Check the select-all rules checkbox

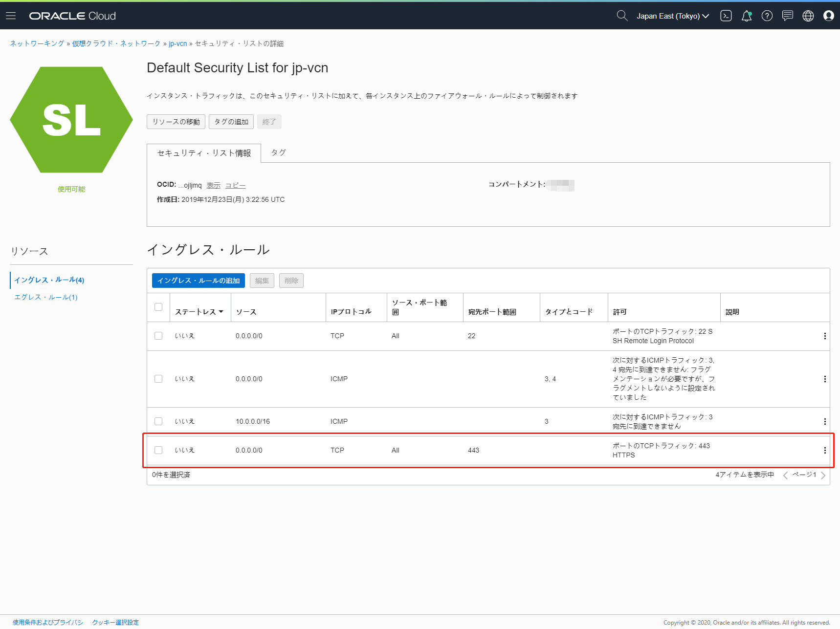click(x=158, y=307)
